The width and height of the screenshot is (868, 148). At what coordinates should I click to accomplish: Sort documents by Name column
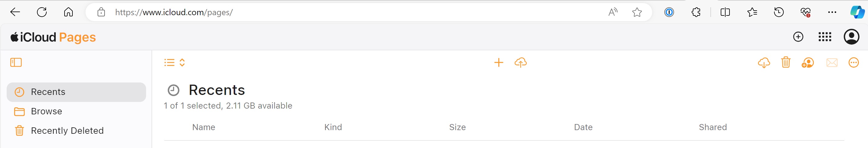(x=204, y=127)
